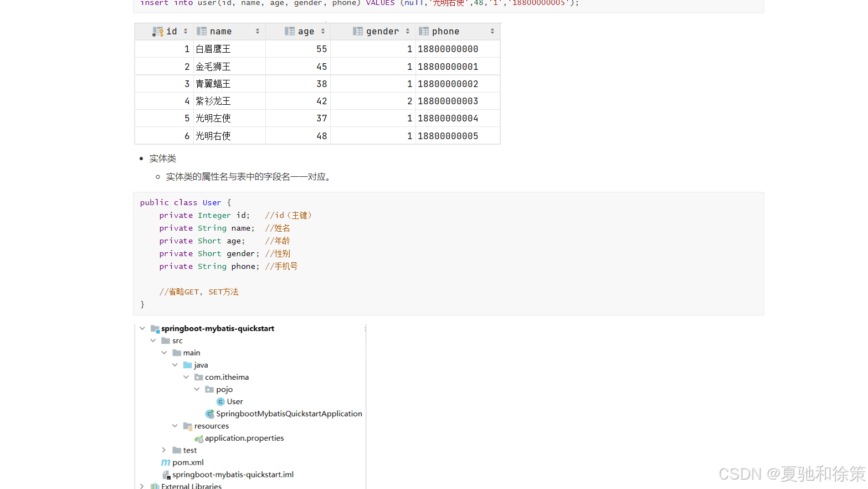Click the primary key icon in the id column header
The width and height of the screenshot is (868, 489).
[x=157, y=31]
